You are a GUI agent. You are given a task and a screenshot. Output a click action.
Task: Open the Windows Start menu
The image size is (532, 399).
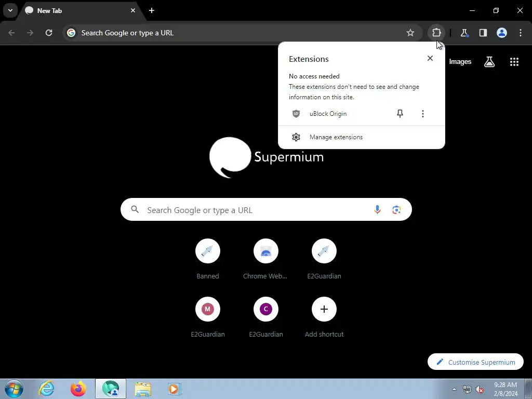click(x=14, y=389)
